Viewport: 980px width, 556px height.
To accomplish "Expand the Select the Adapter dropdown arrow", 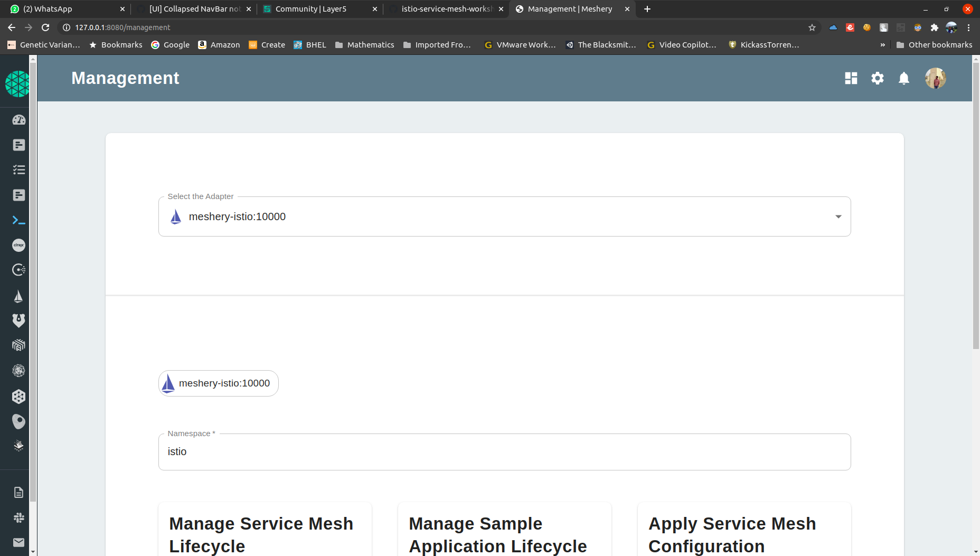I will click(838, 216).
